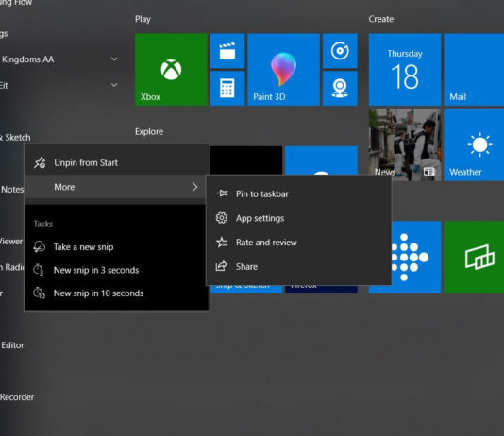
Task: Click the Explore group header
Action: pyautogui.click(x=149, y=132)
